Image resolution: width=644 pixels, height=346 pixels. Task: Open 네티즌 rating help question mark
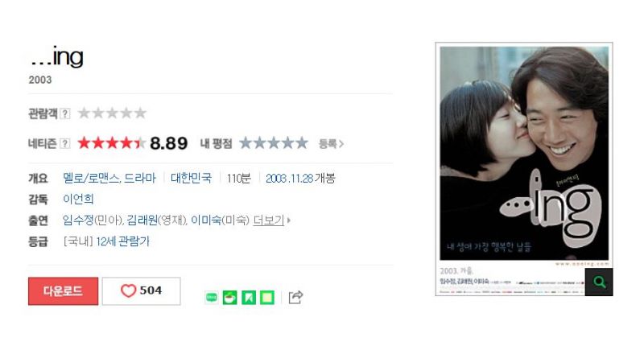[x=65, y=143]
